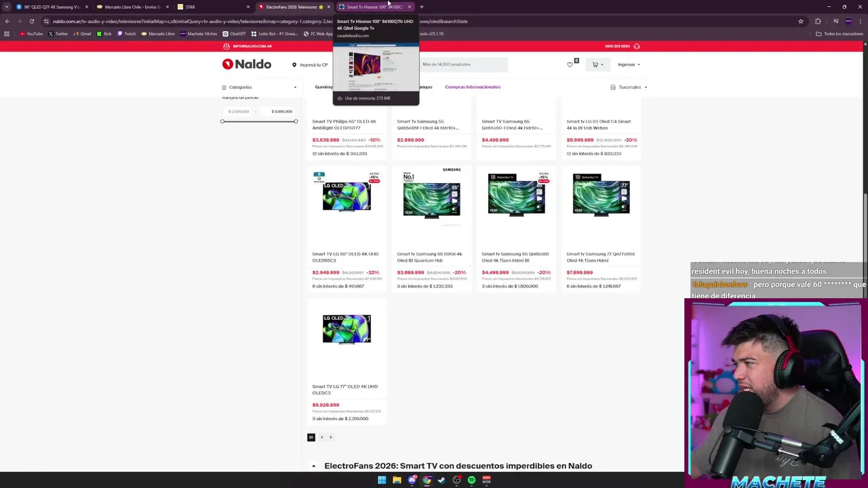Viewport: 868px width, 488px height.
Task: Open the browser tab search dropdown
Action: click(x=7, y=7)
